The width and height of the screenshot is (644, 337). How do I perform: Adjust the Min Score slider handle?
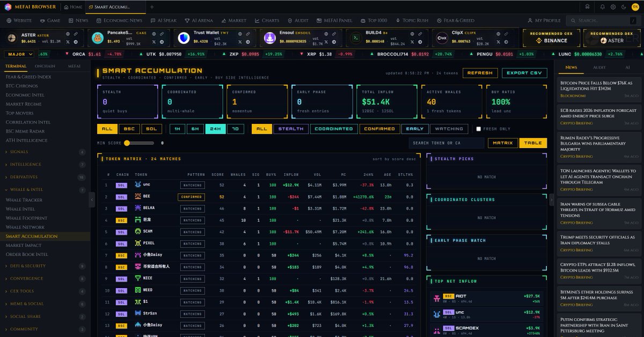coord(127,143)
